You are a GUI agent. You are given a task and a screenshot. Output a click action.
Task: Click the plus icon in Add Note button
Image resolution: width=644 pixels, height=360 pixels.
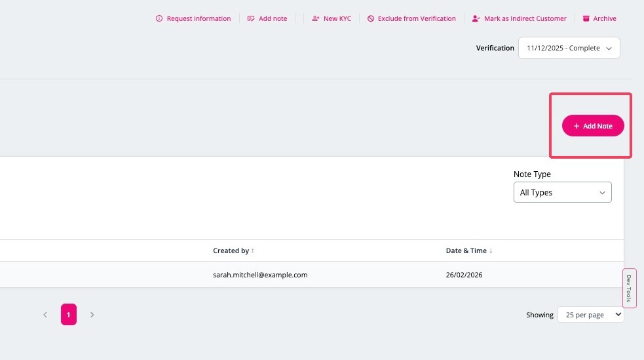click(577, 126)
